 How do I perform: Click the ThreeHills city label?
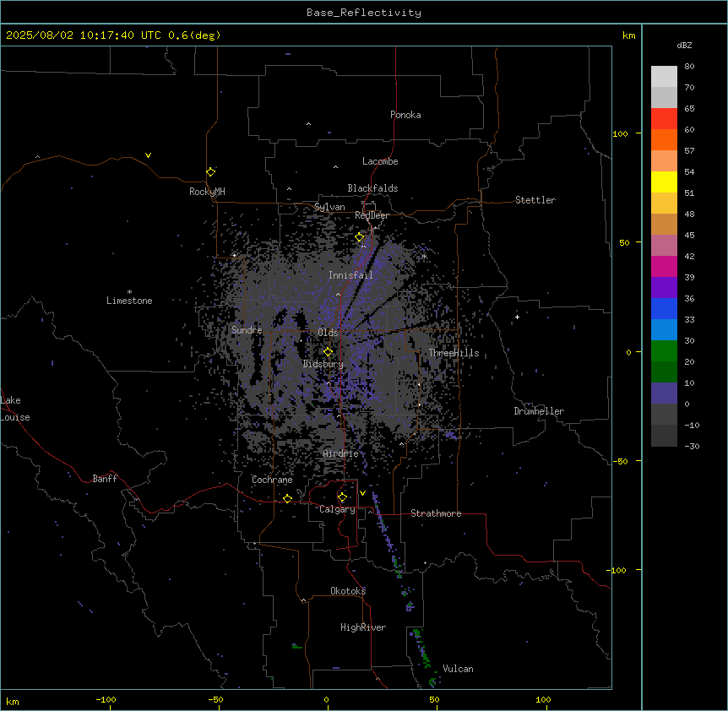[x=454, y=353]
